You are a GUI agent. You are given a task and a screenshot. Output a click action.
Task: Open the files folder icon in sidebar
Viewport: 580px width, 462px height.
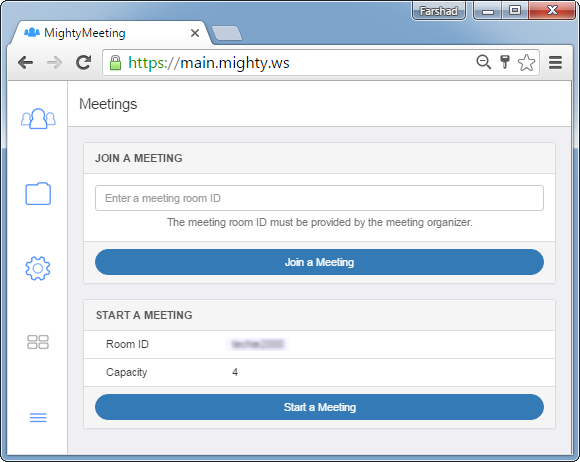[38, 193]
